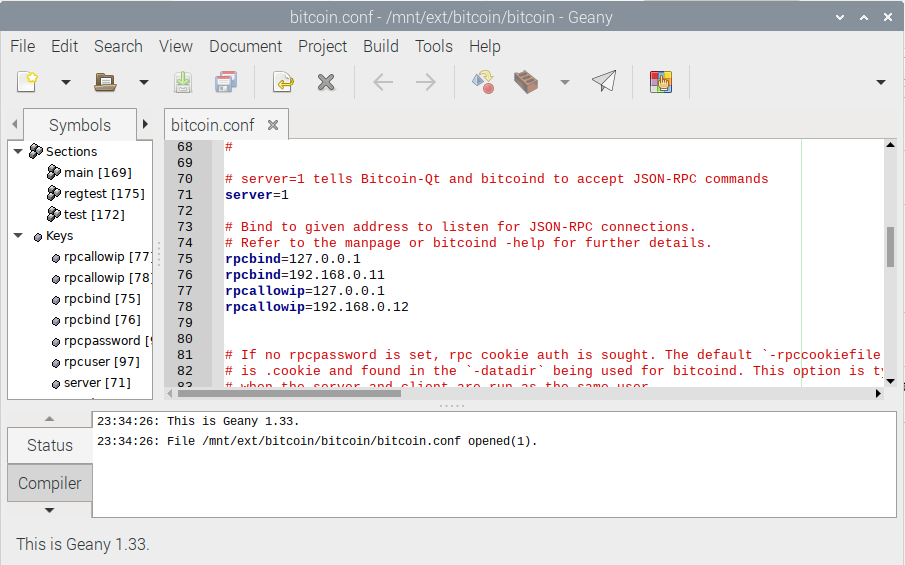Click the Navigate back arrow
This screenshot has height=565, width=905.
pyautogui.click(x=383, y=82)
